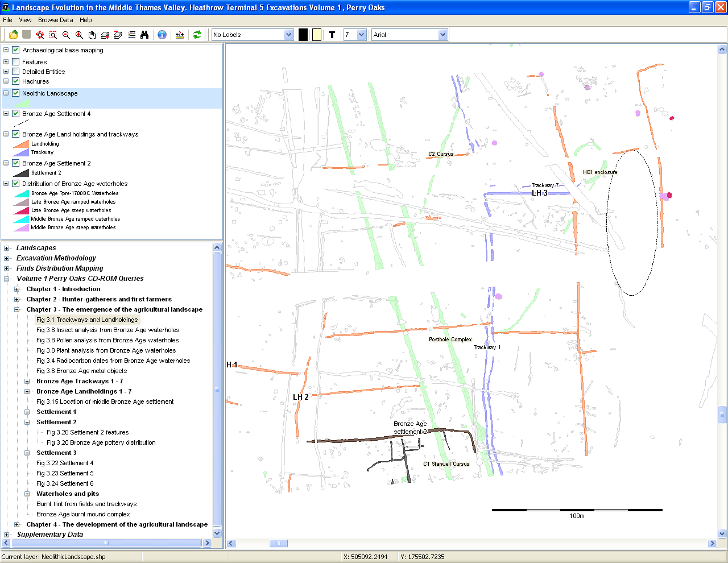Screen dimensions: 728x563
Task: Select Fig 3.6 Bronze Age metal objects
Action: (x=81, y=371)
